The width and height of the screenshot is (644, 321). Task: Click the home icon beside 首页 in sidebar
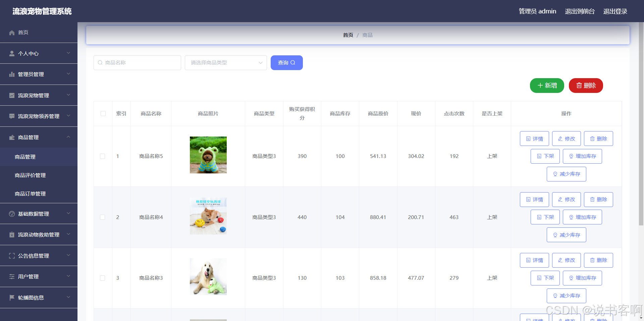(x=12, y=33)
